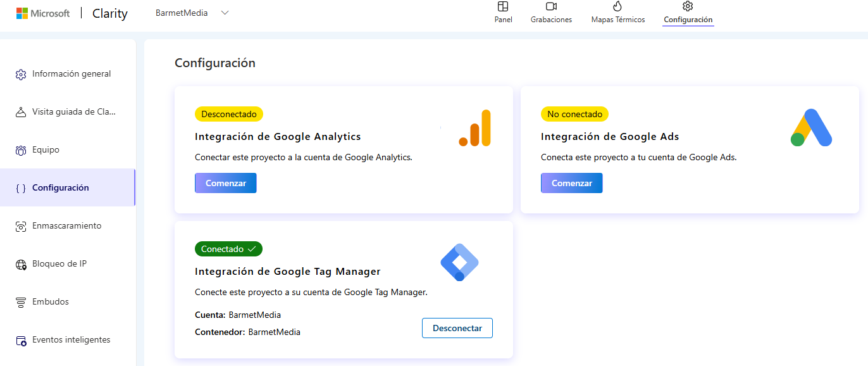
Task: Open Bloqueo de IP sidebar label
Action: pos(59,264)
